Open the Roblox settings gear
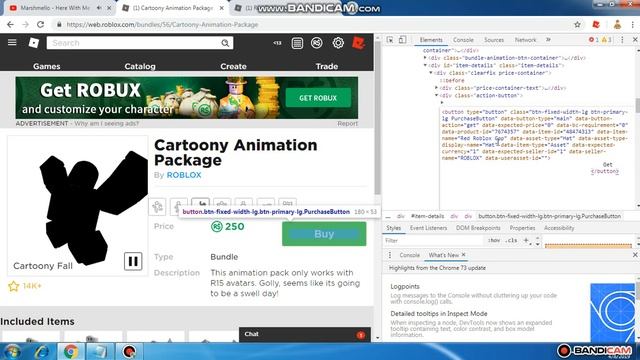The image size is (640, 360). pos(338,43)
